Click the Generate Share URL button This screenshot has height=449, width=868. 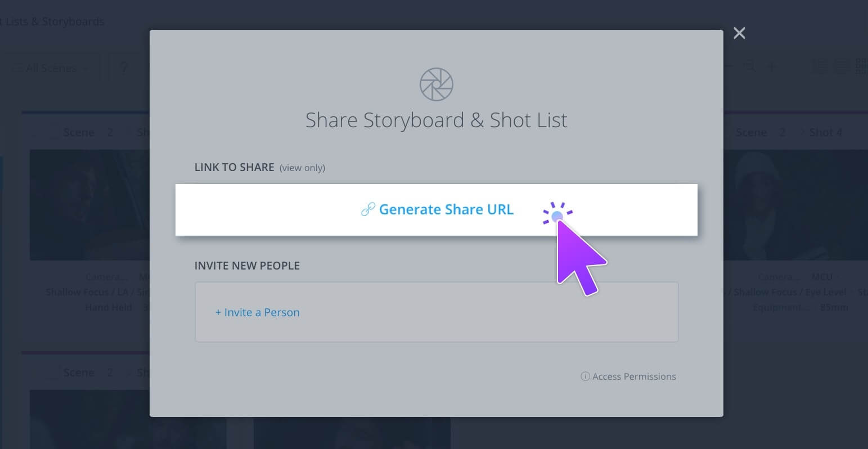pyautogui.click(x=437, y=210)
